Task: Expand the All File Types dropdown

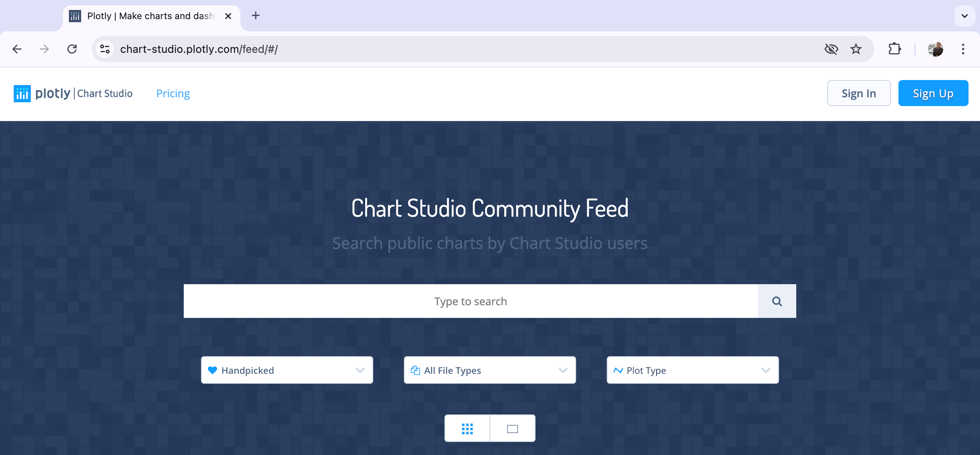Action: click(x=490, y=370)
